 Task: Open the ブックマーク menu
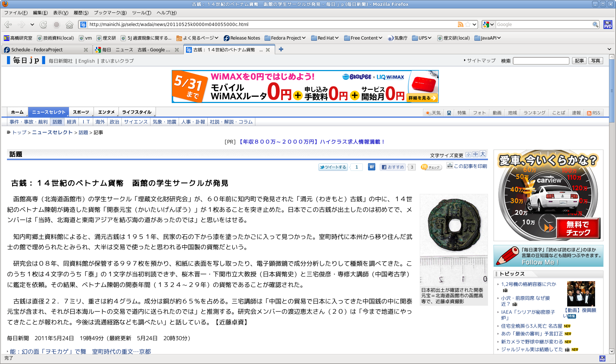[x=110, y=13]
